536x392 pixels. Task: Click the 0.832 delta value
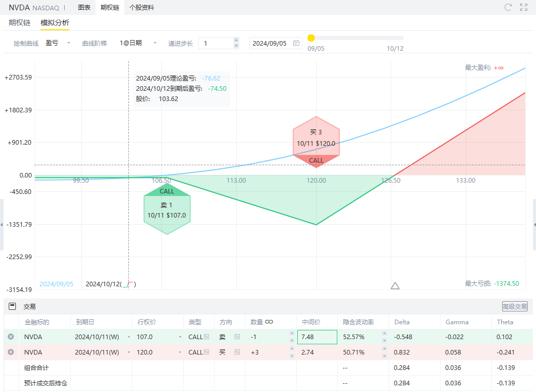pos(403,352)
